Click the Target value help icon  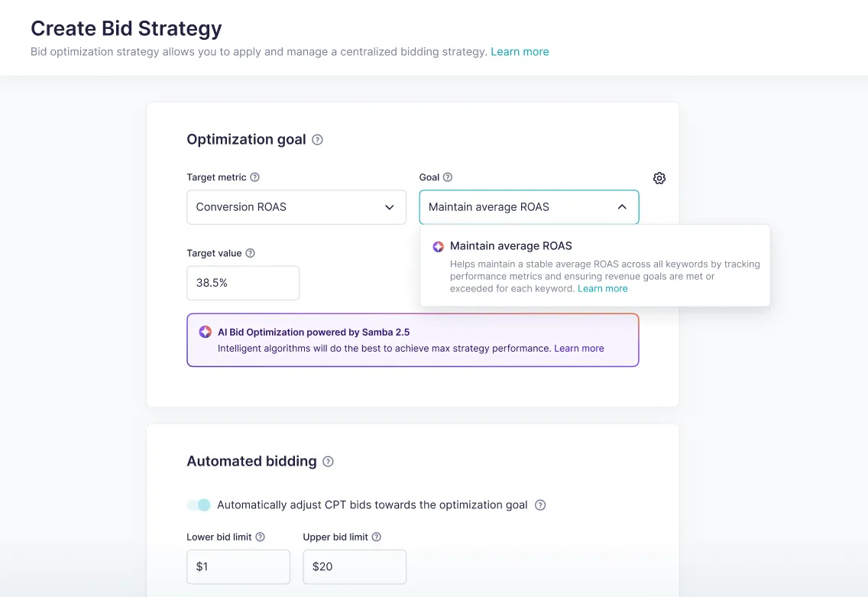[250, 253]
